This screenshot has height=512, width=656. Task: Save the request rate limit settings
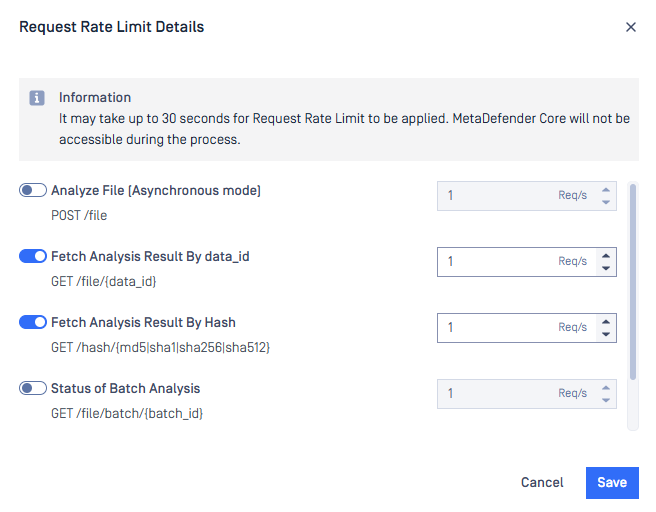point(612,483)
